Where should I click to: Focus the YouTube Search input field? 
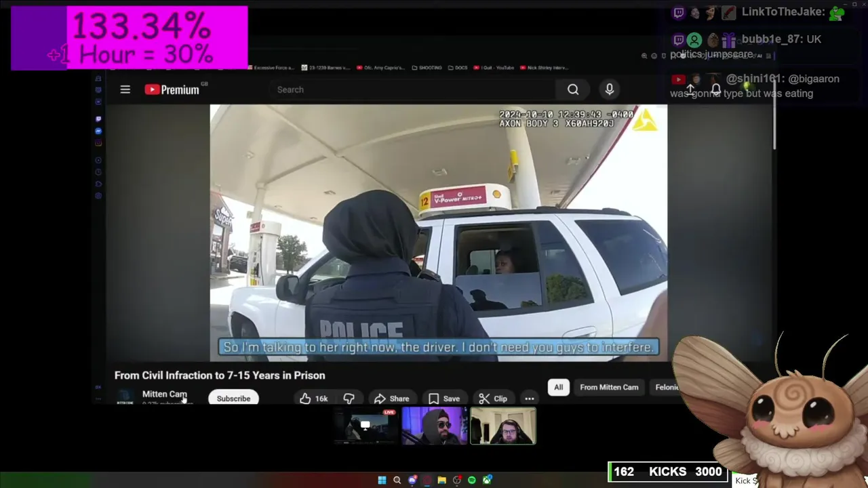click(x=414, y=89)
